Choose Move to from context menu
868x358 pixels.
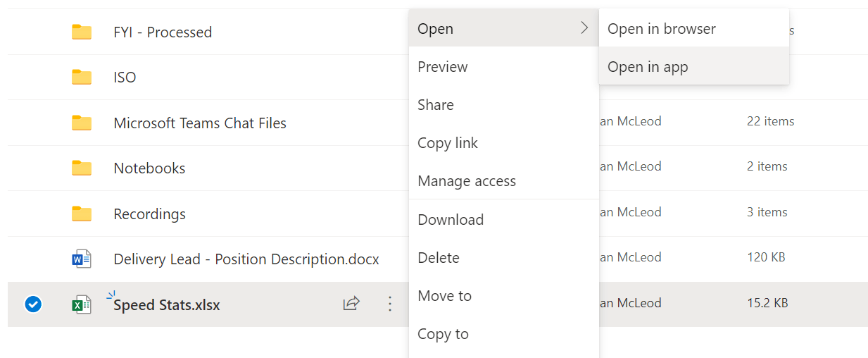pos(444,296)
